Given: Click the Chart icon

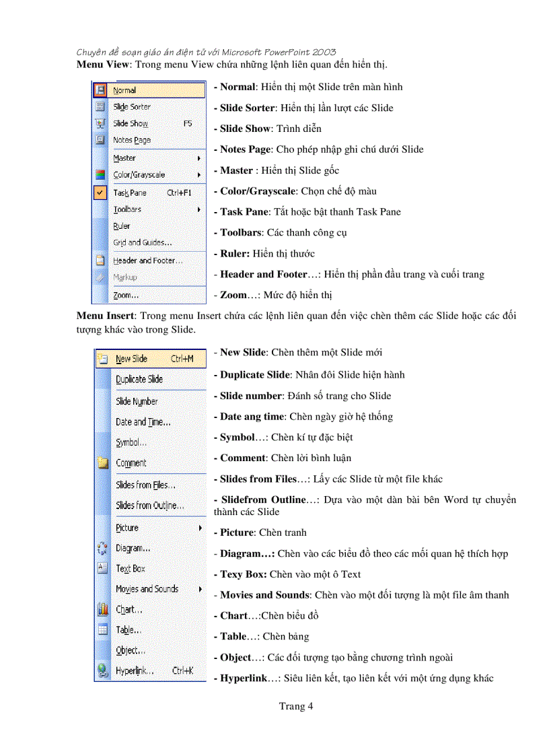Looking at the screenshot, I should (102, 609).
